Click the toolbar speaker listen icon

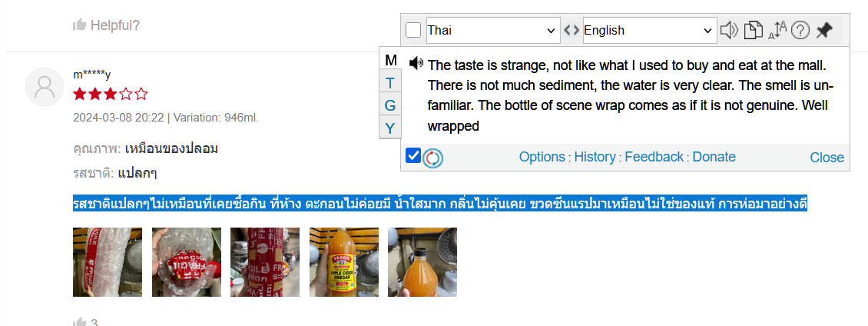coord(729,30)
